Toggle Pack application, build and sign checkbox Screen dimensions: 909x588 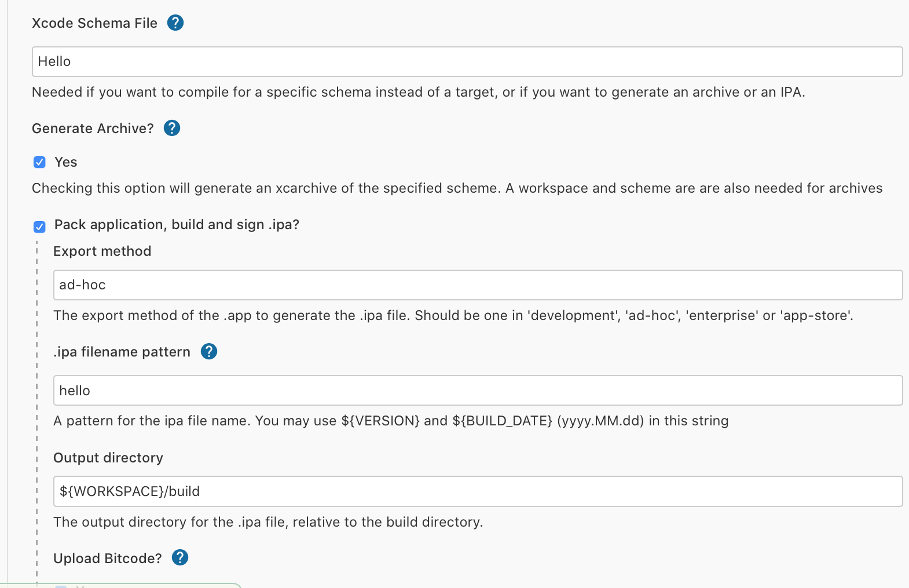pos(39,226)
